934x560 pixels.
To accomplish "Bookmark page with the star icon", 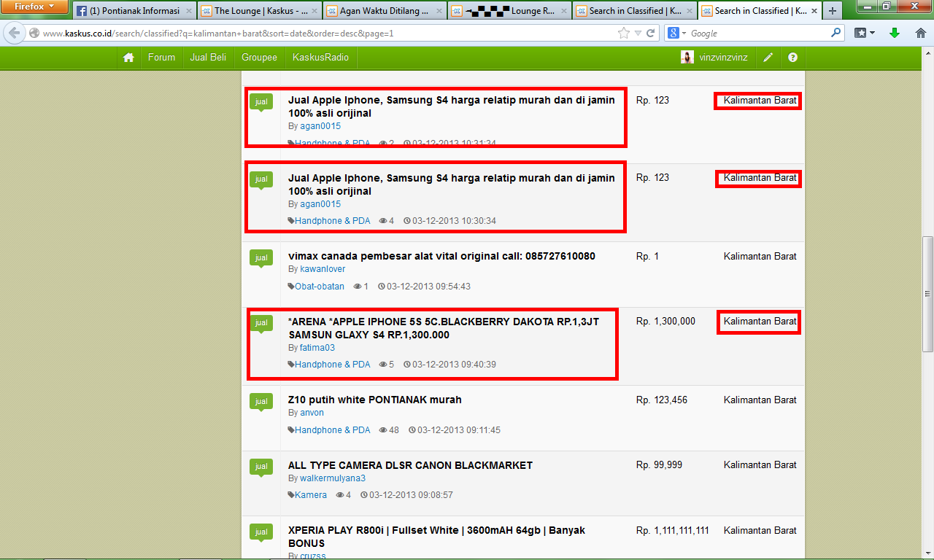I will pyautogui.click(x=623, y=33).
